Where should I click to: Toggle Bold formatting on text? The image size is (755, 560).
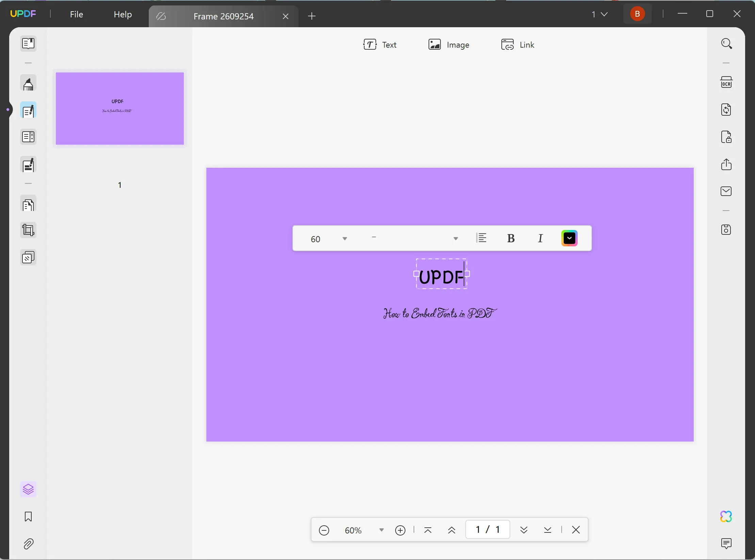click(x=511, y=238)
